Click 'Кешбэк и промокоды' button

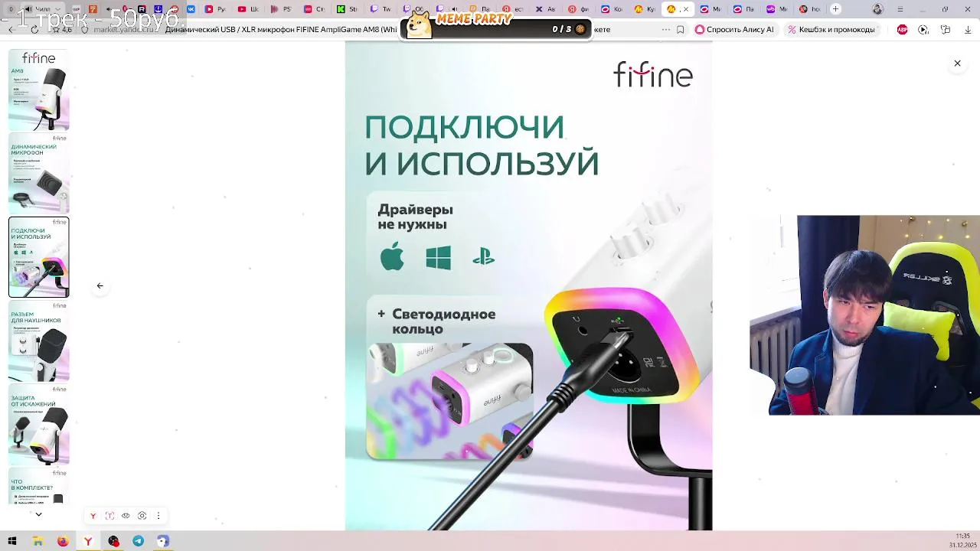coord(830,29)
